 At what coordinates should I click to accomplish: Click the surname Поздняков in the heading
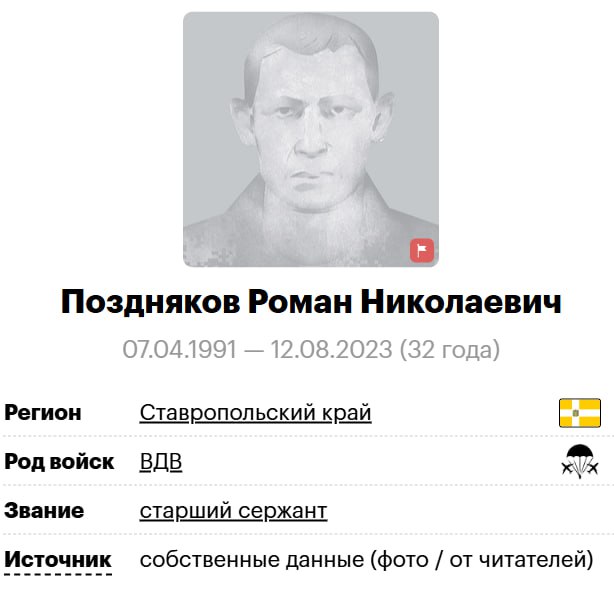pyautogui.click(x=150, y=303)
